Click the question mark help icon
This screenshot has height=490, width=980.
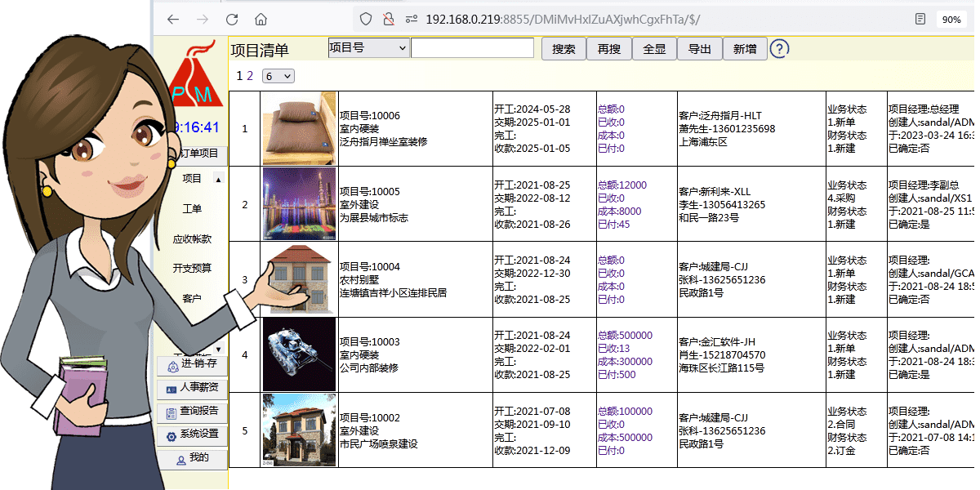[781, 49]
